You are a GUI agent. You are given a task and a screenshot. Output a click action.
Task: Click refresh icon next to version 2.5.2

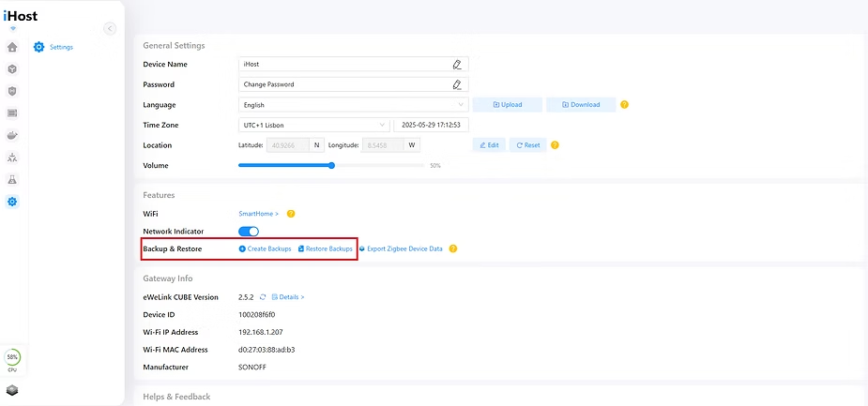click(264, 297)
